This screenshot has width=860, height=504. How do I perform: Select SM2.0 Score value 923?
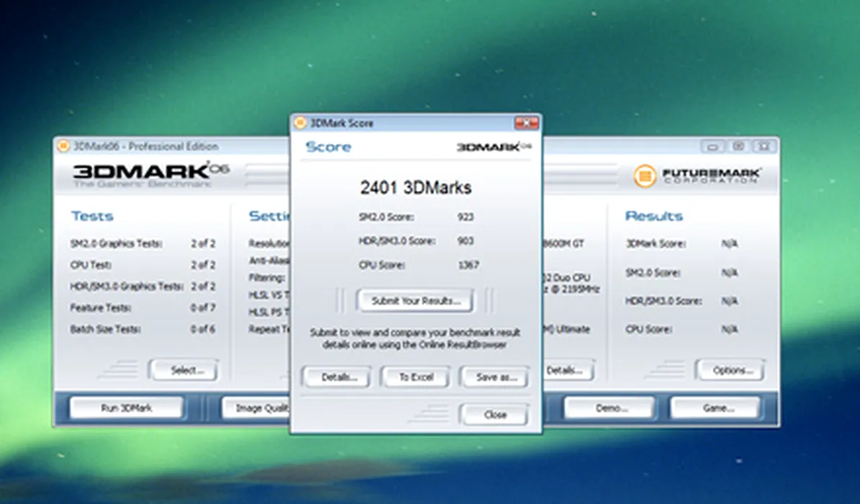tap(465, 217)
